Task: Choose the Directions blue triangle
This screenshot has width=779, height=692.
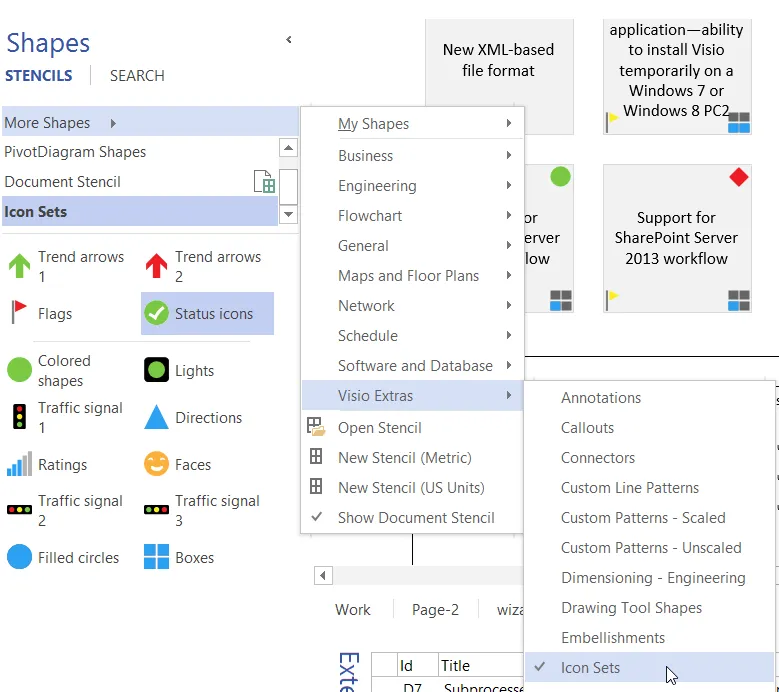Action: tap(156, 417)
